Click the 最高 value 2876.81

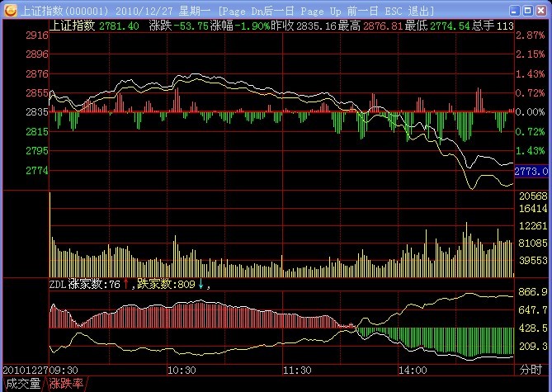pyautogui.click(x=383, y=26)
